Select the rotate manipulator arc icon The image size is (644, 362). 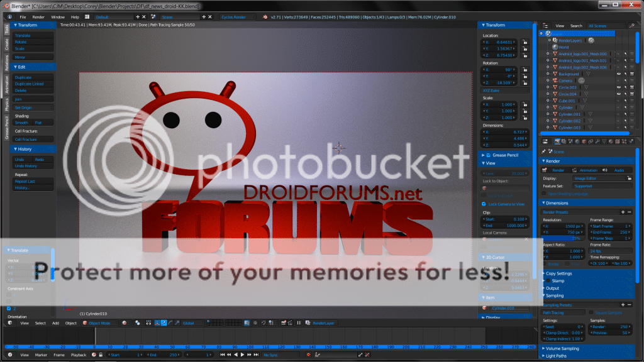tap(170, 323)
